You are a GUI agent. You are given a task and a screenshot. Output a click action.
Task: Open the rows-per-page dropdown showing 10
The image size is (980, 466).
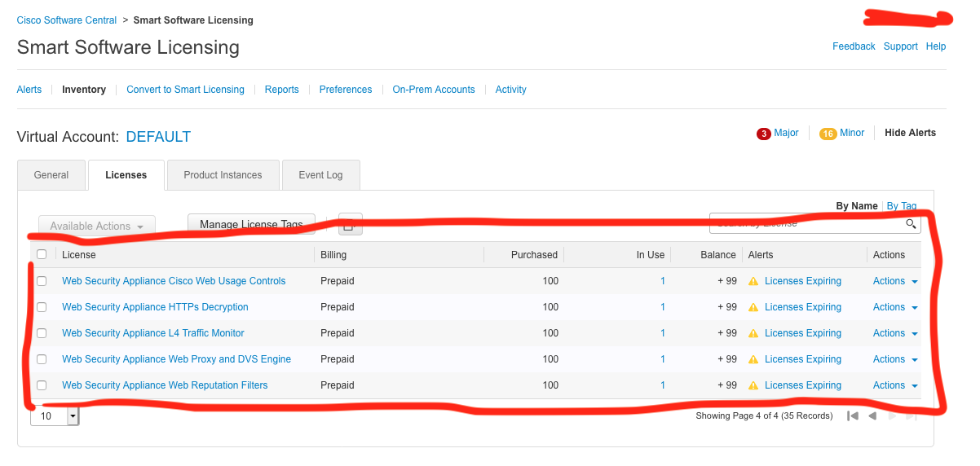point(73,416)
